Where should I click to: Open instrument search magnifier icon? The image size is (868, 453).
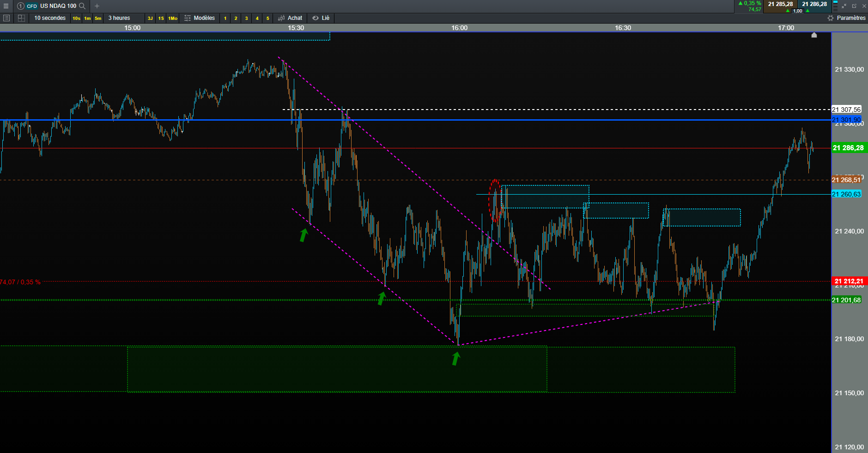tap(82, 6)
